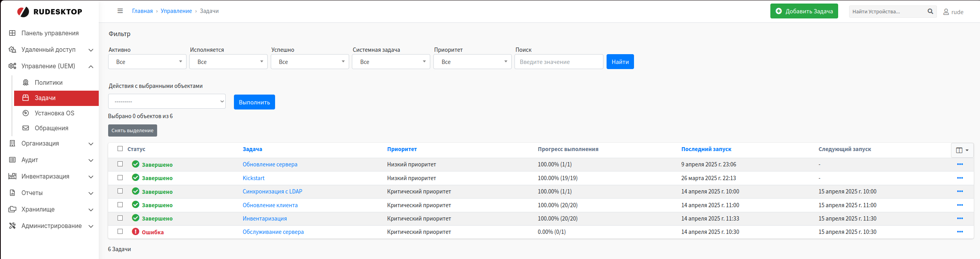Click the Панель управления sidebar icon

tap(13, 33)
